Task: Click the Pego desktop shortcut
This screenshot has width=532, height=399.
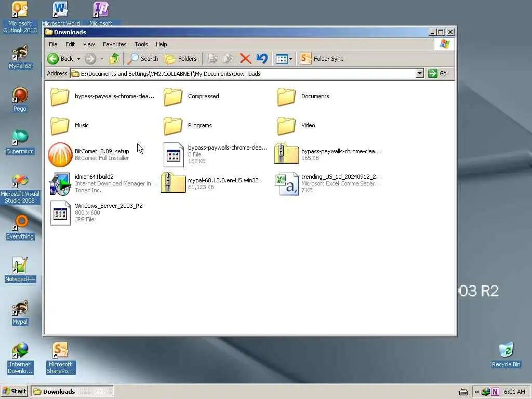Action: pos(20,99)
